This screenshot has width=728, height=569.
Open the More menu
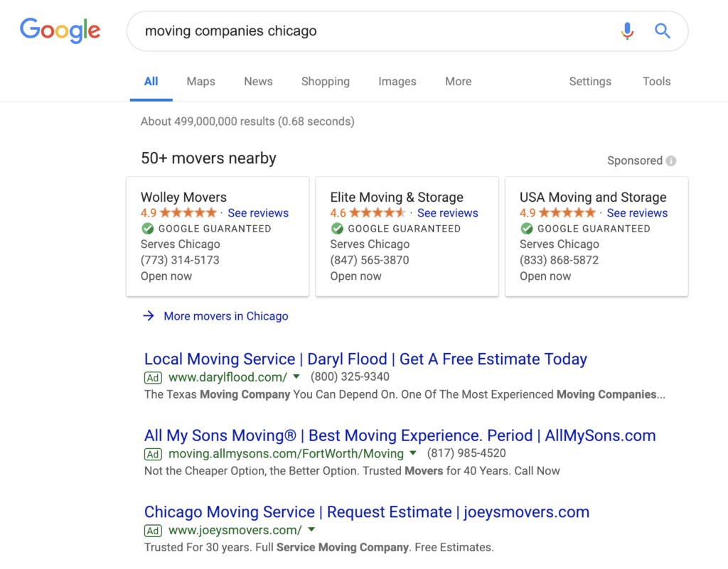coord(458,81)
